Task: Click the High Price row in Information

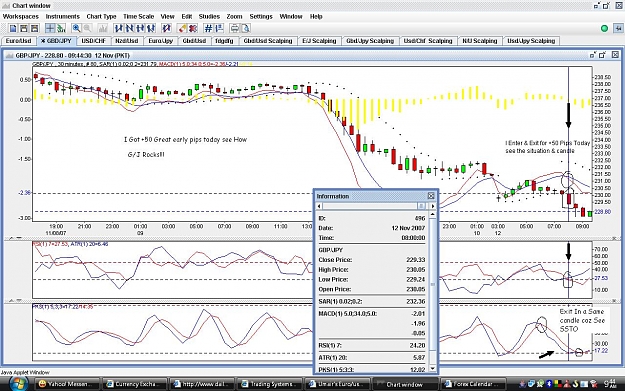Action: [372, 269]
